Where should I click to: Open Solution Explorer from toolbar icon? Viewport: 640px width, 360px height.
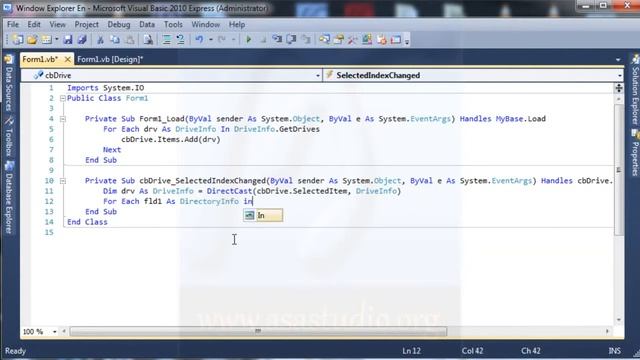(324, 40)
